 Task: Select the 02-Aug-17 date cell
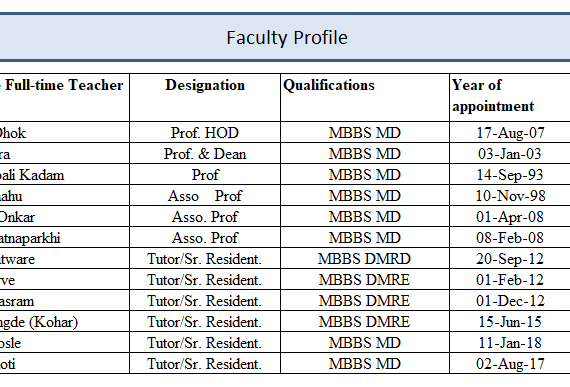(510, 363)
